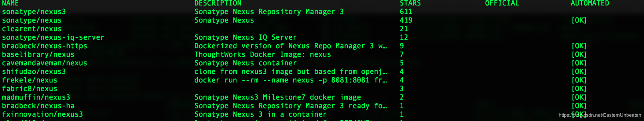Click the OFFICIAL column header
The width and height of the screenshot is (644, 121).
point(502,3)
